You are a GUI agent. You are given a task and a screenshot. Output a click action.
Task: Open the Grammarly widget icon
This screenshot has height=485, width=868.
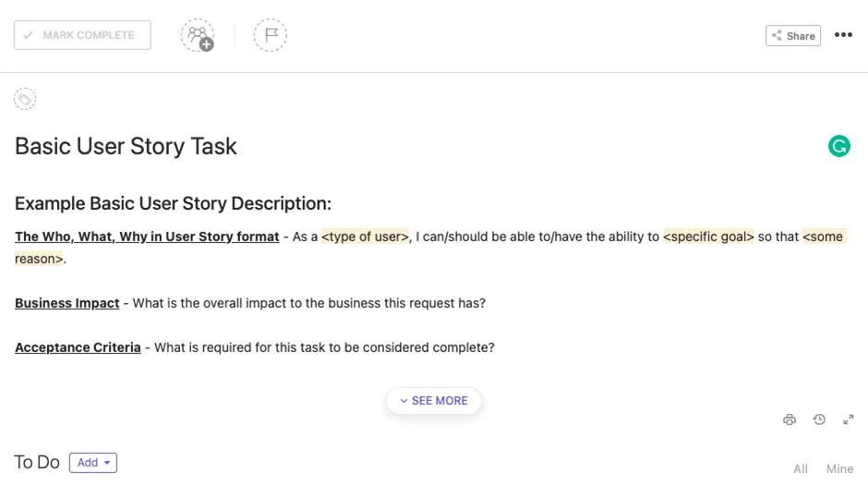pyautogui.click(x=839, y=146)
